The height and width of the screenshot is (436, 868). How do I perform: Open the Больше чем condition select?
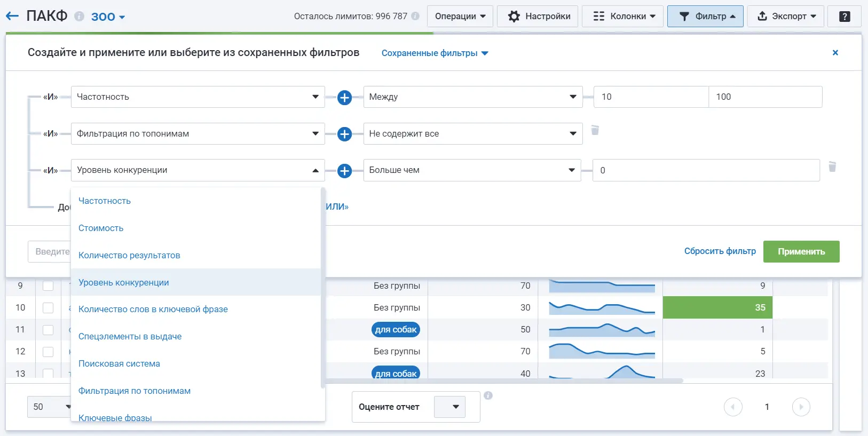(472, 170)
